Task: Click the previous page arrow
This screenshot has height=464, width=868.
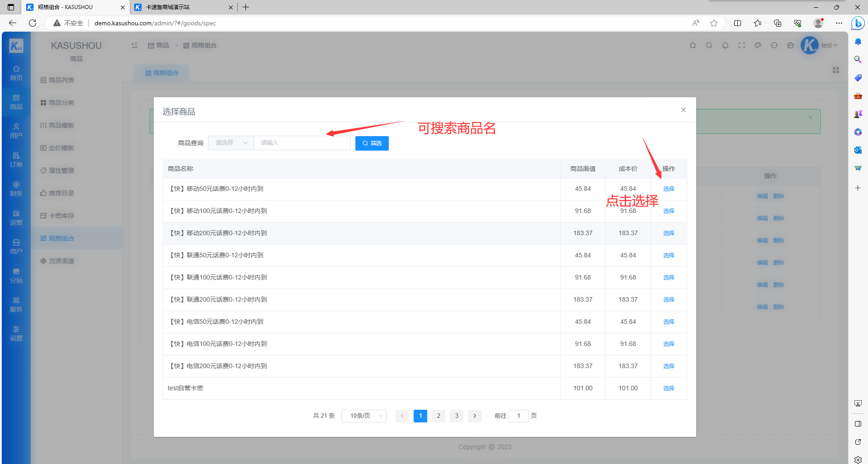Action: pos(402,416)
